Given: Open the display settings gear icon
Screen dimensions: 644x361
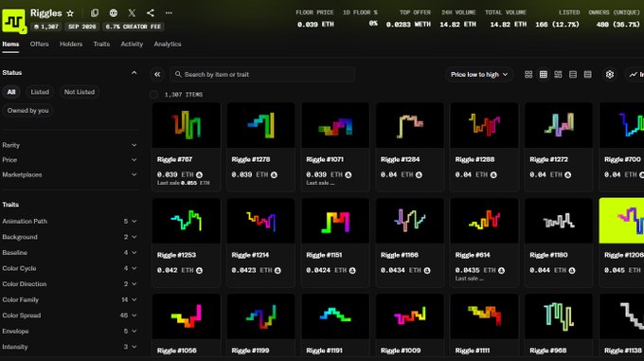Looking at the screenshot, I should click(x=610, y=74).
